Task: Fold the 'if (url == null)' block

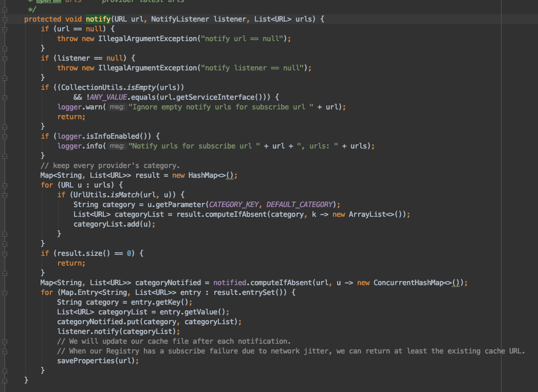Action: tap(5, 29)
